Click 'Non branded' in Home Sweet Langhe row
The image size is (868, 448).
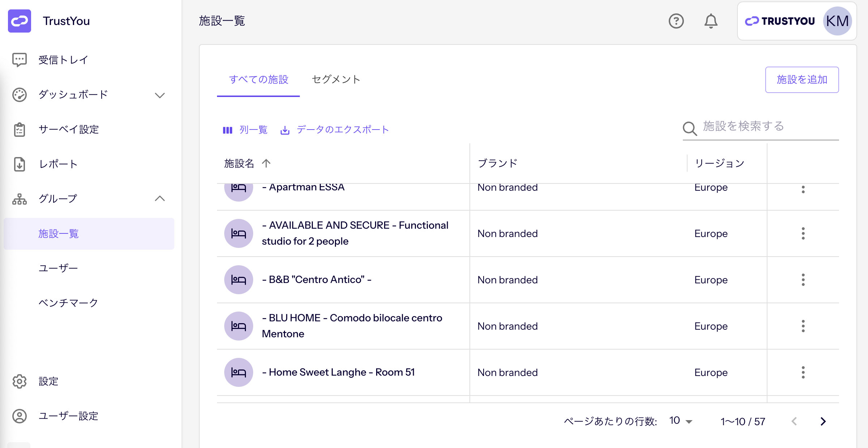[x=507, y=372]
